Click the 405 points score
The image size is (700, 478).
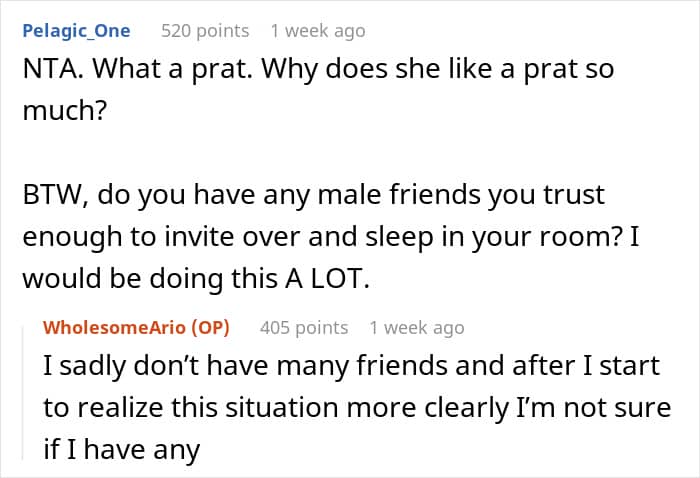tap(304, 327)
